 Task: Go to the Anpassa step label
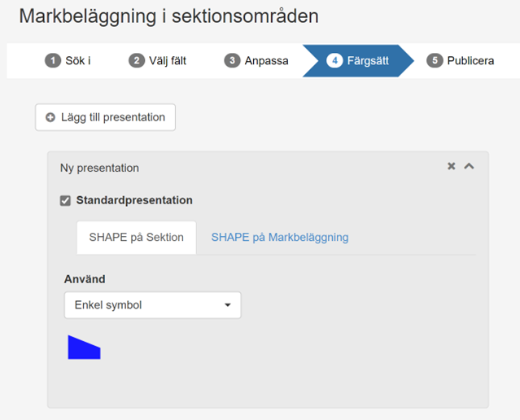click(266, 61)
